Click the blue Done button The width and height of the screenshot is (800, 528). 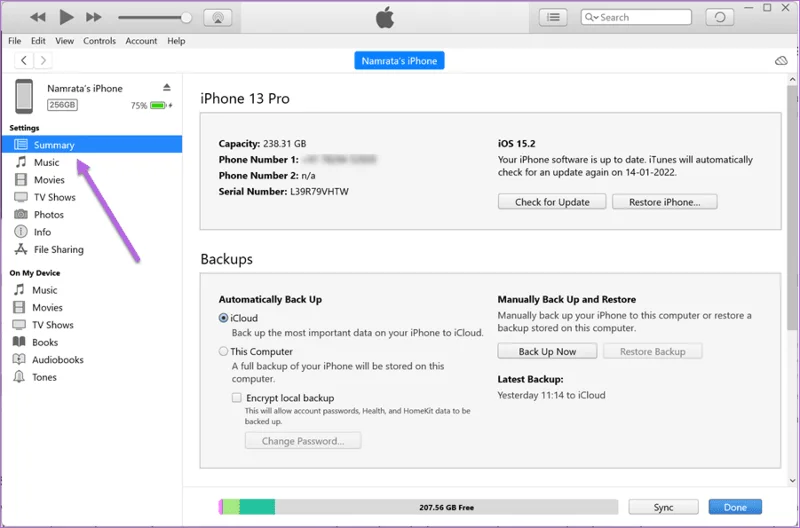click(735, 507)
